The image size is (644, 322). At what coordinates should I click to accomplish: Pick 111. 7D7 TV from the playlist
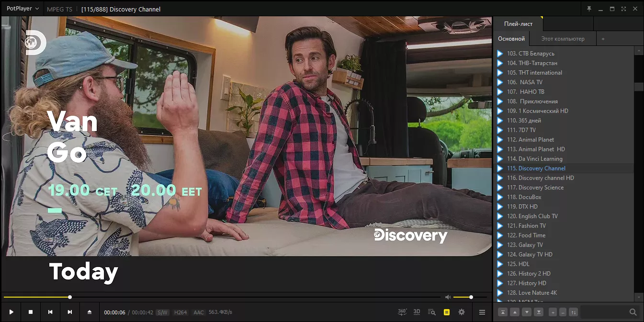[x=564, y=130]
